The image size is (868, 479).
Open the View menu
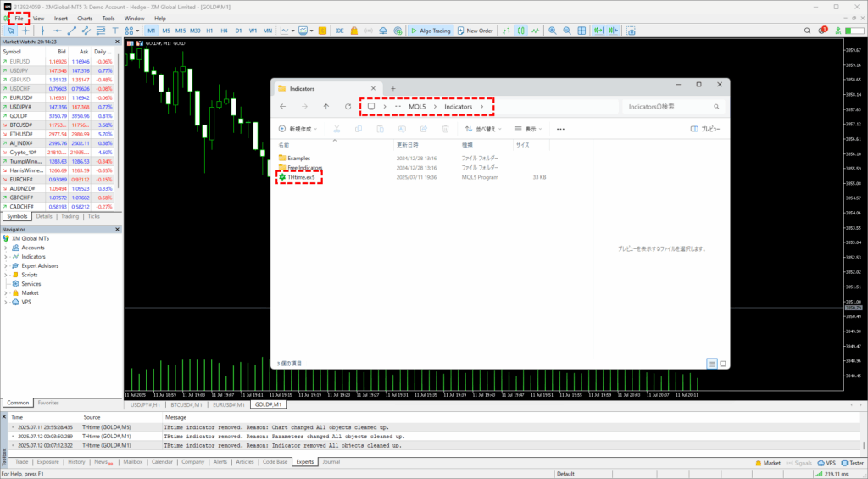pos(38,19)
